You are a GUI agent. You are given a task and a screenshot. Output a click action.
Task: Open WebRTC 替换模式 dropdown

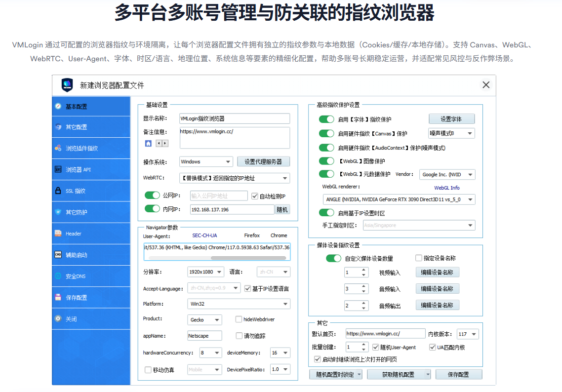pos(235,178)
